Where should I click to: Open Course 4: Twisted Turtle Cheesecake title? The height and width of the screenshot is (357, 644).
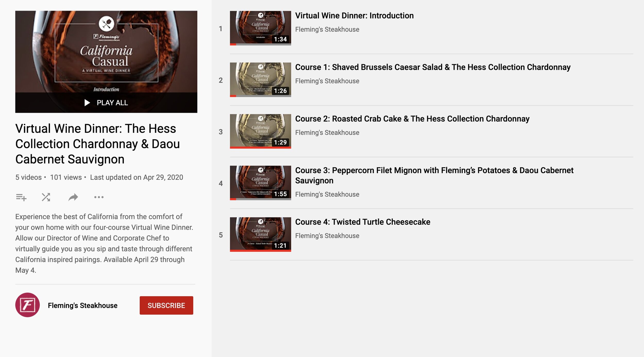363,222
